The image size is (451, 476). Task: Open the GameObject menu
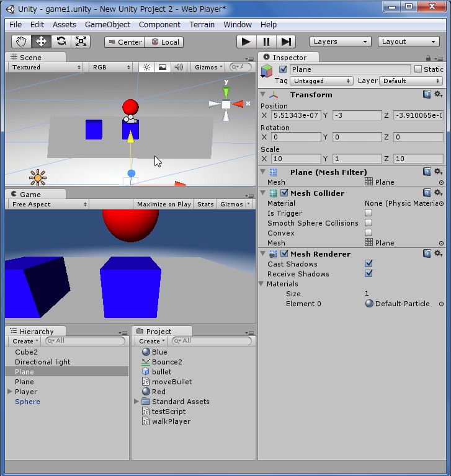pyautogui.click(x=107, y=24)
